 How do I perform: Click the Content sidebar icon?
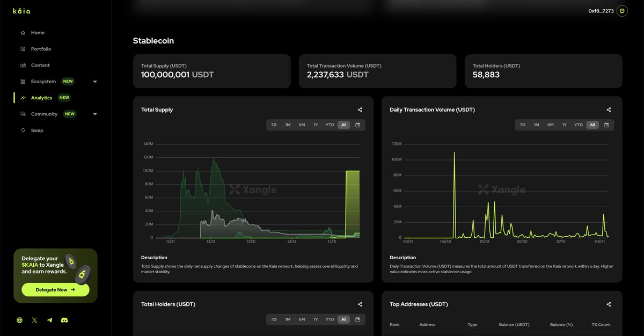(x=23, y=65)
